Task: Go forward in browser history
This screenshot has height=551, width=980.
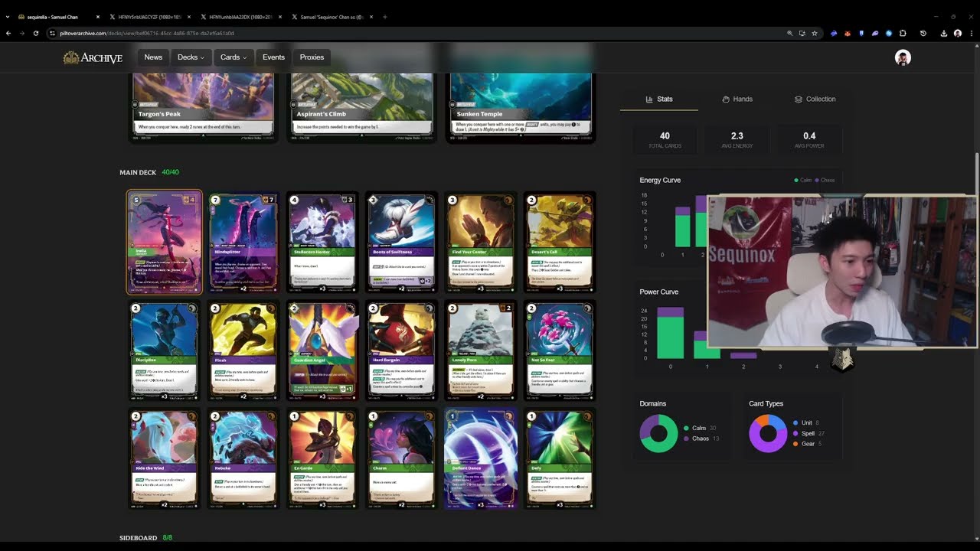Action: point(21,34)
